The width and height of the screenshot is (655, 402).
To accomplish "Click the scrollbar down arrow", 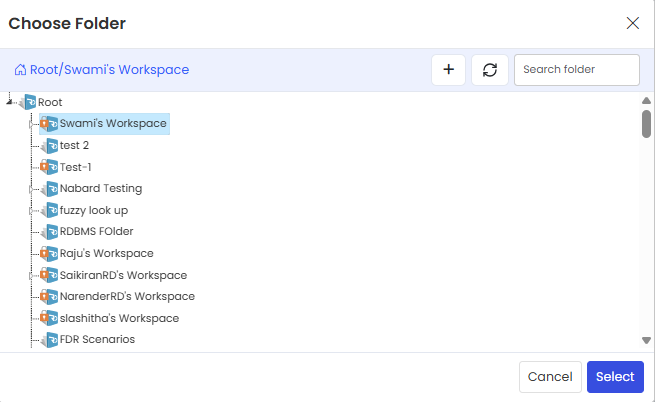I will point(646,340).
